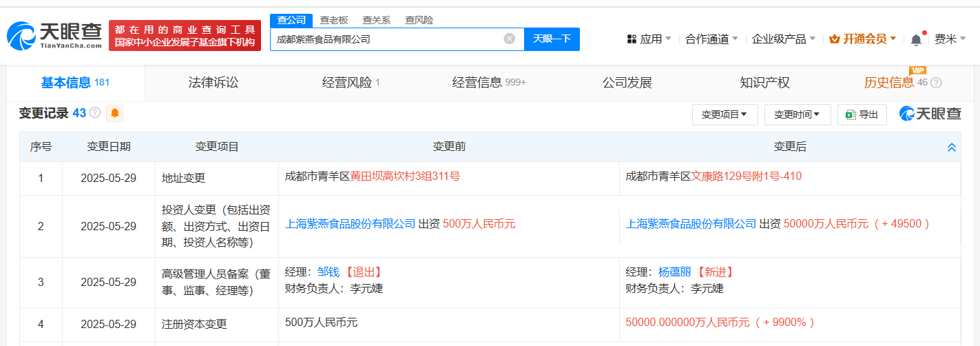Open 上海紫燕食品股份有限公司 link in 变更前 column
The height and width of the screenshot is (346, 980).
(351, 223)
